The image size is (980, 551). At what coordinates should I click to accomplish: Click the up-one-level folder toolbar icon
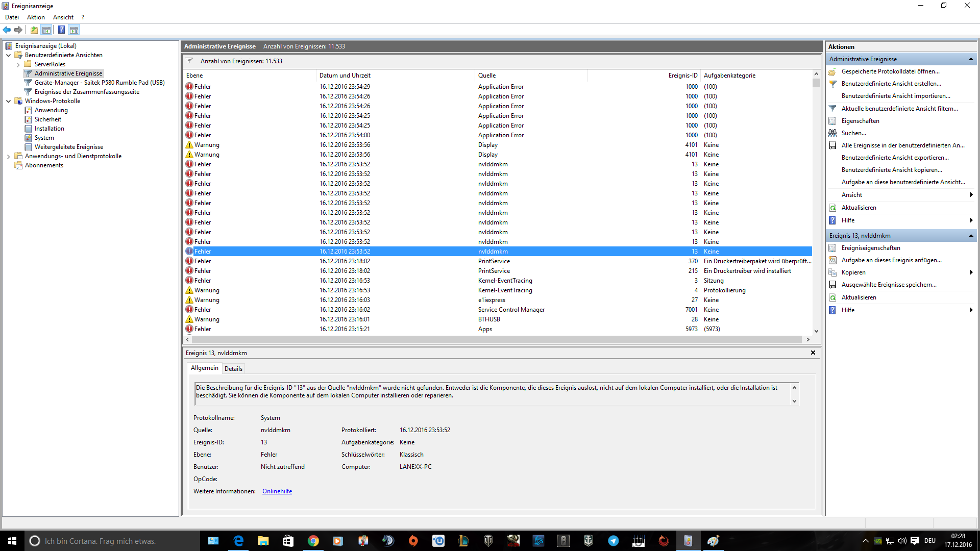click(34, 30)
